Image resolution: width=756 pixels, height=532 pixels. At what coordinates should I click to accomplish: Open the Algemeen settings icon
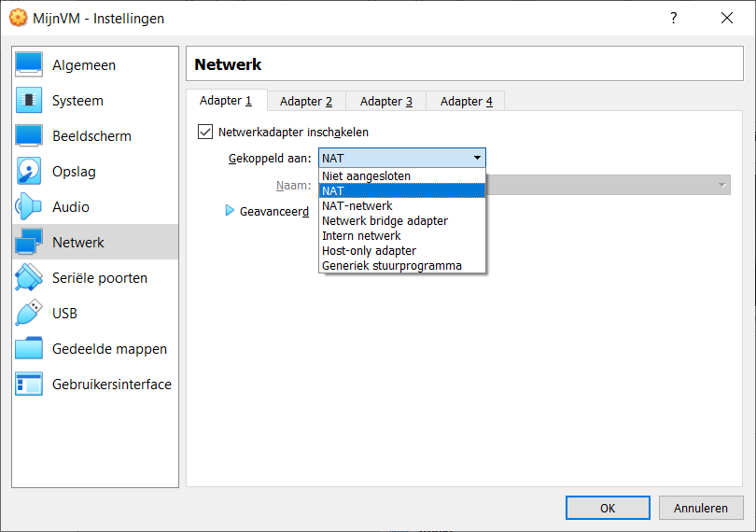[29, 65]
